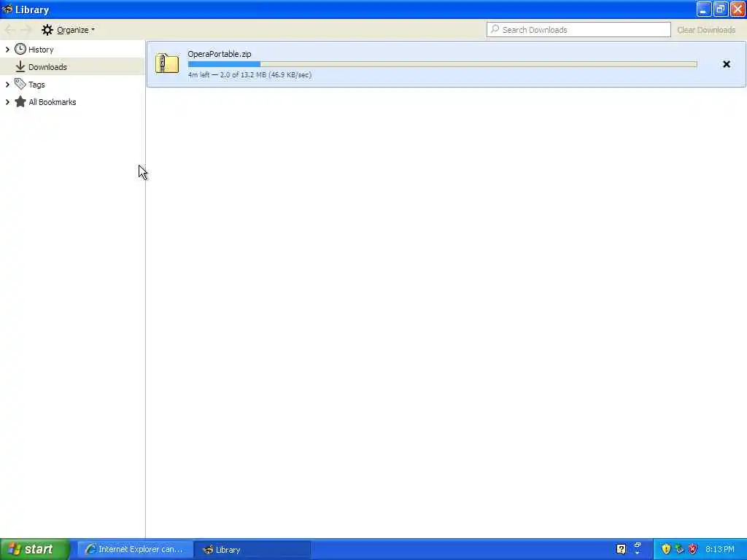Open the Windows start menu
Viewport: 747px width, 560px height.
coord(35,549)
